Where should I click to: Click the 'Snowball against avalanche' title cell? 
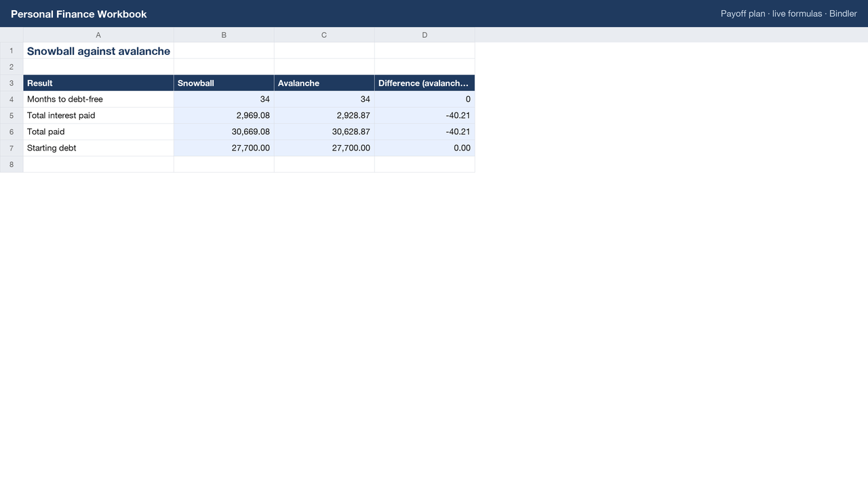(98, 51)
